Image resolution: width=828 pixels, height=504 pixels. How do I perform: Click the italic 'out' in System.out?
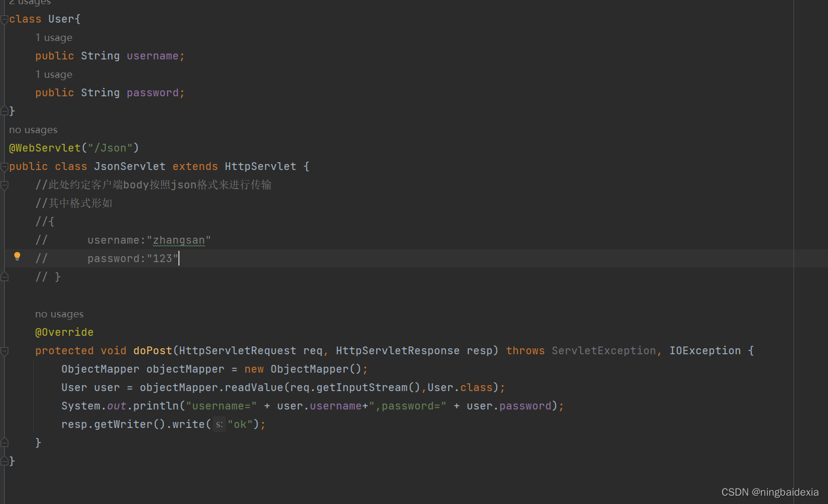pos(117,406)
